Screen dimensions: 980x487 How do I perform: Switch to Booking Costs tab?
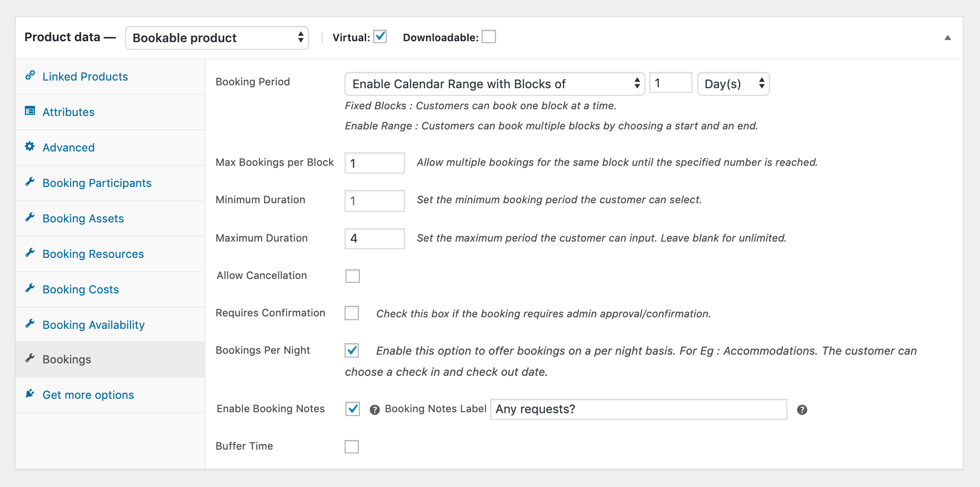pyautogui.click(x=110, y=290)
